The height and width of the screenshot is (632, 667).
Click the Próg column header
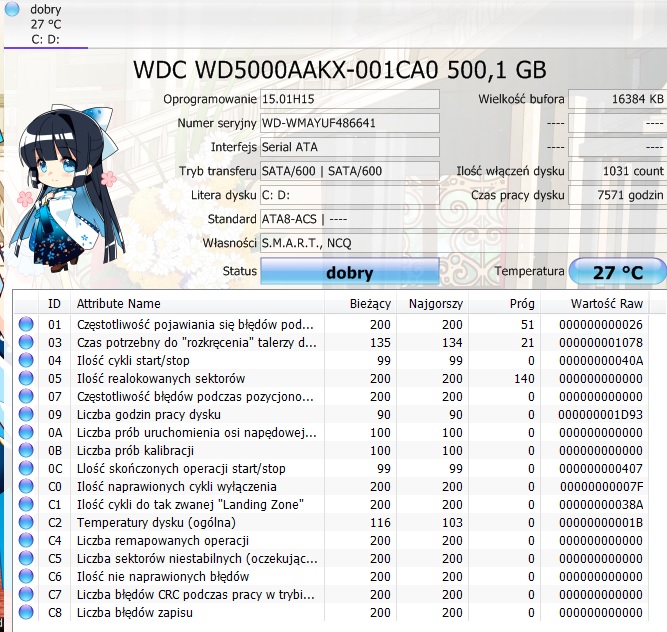(504, 304)
